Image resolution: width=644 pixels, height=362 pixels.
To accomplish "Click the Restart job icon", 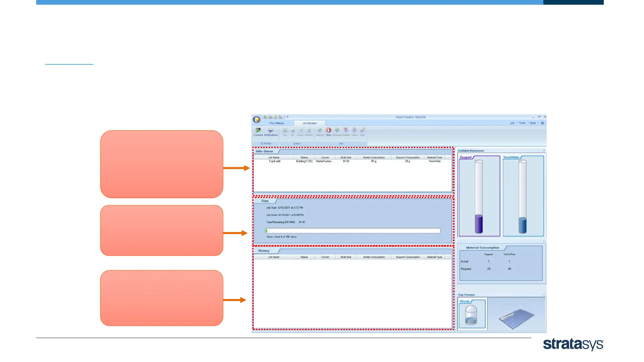I will (320, 130).
